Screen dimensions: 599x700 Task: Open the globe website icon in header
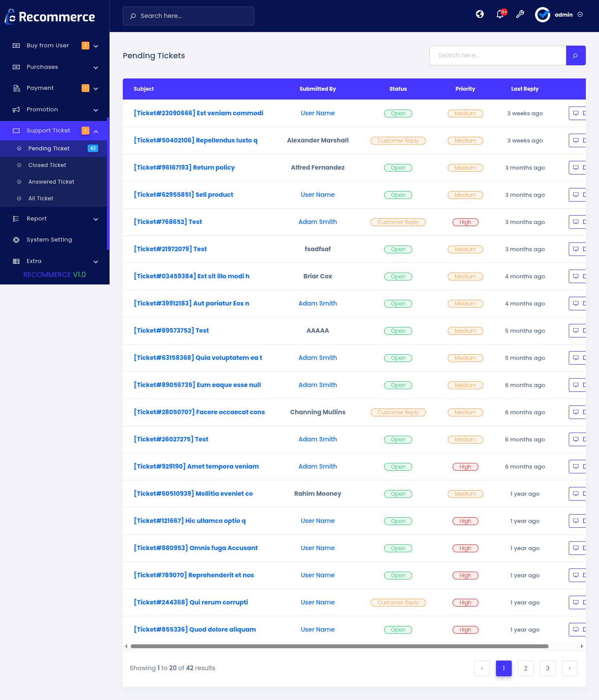pos(480,14)
